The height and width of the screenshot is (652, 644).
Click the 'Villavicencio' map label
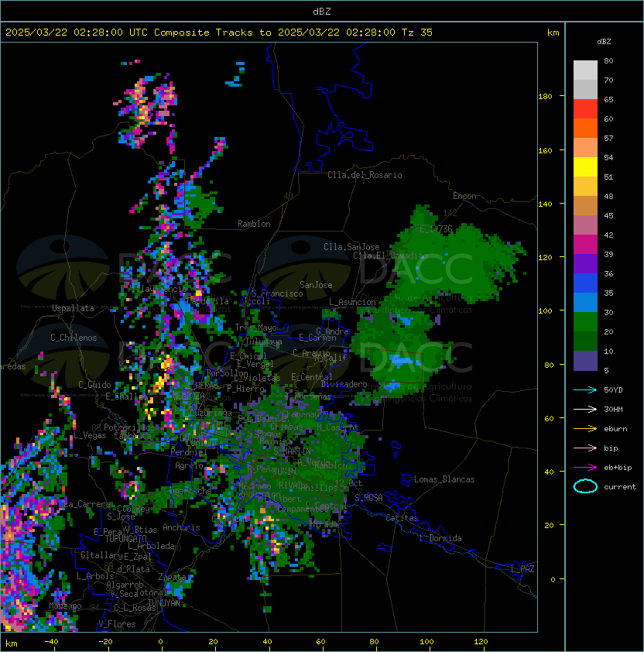pos(157,289)
